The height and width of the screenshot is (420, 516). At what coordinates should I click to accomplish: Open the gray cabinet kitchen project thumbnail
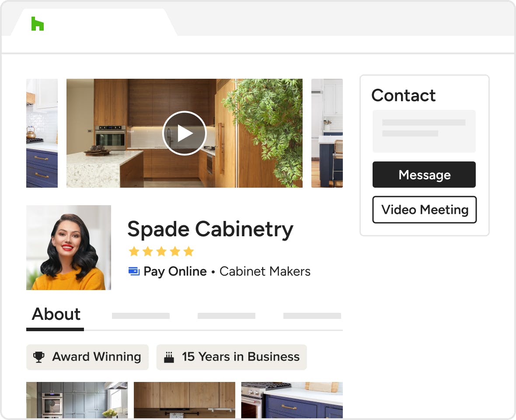pyautogui.click(x=77, y=400)
